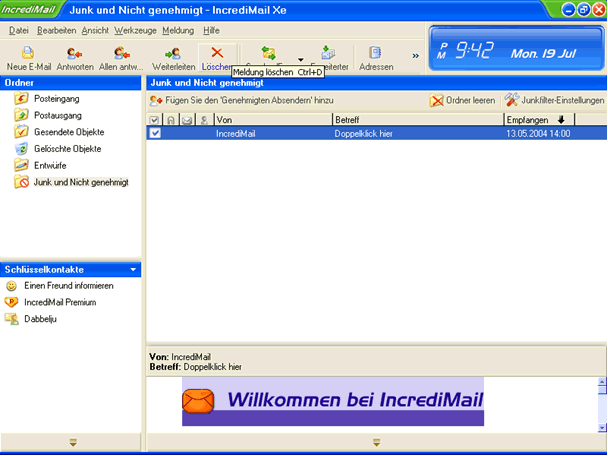The height and width of the screenshot is (456, 608).
Task: Click the Dabbelju contact icon
Action: pyautogui.click(x=11, y=319)
